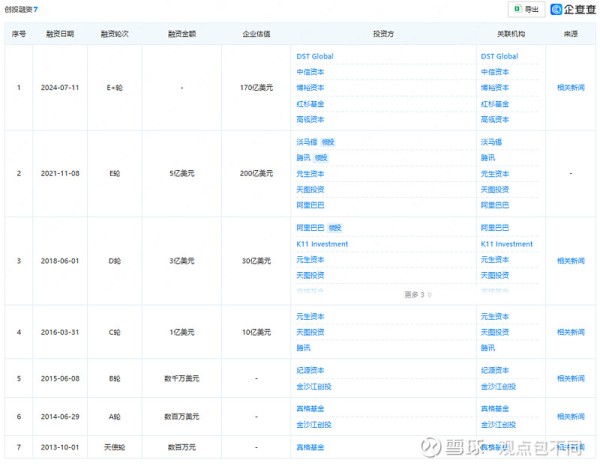Select the 30亿美元 valuation cell
Image resolution: width=600 pixels, height=466 pixels.
click(x=256, y=261)
